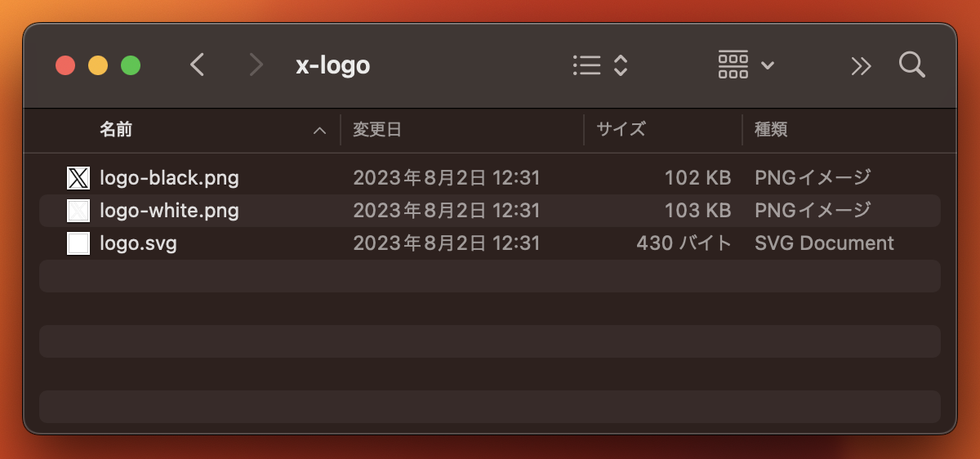Select the logo.svg filename row
The height and width of the screenshot is (459, 980).
pos(490,243)
